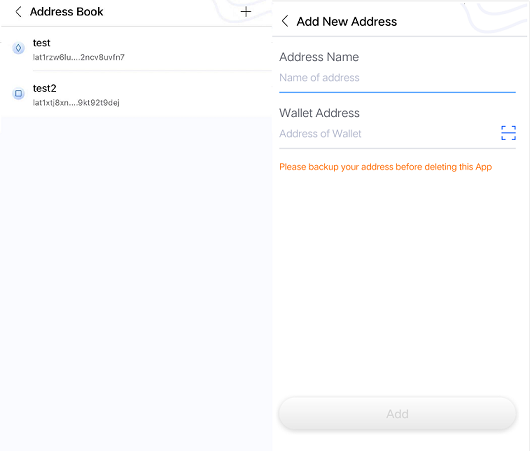530x451 pixels.
Task: Focus the 'Name of address' input field
Action: tap(397, 78)
